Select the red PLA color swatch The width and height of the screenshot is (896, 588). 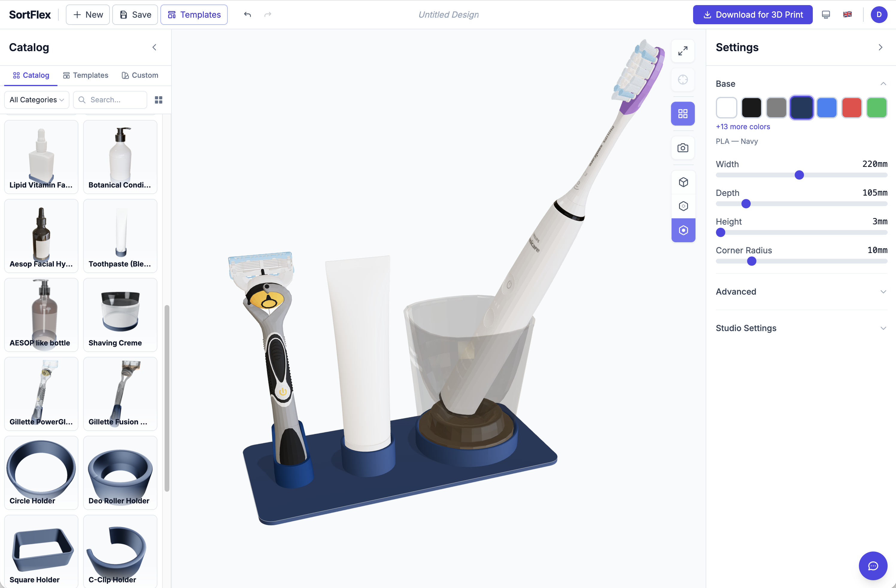(x=852, y=108)
